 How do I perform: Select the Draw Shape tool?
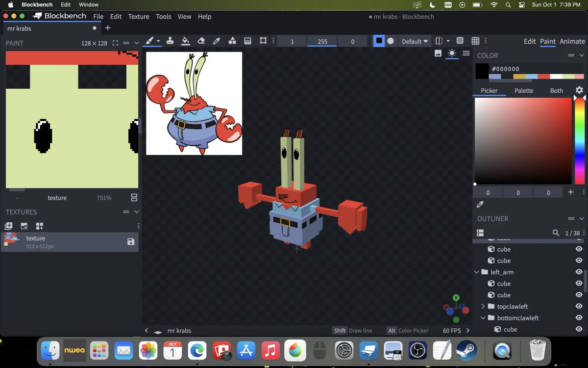[232, 41]
